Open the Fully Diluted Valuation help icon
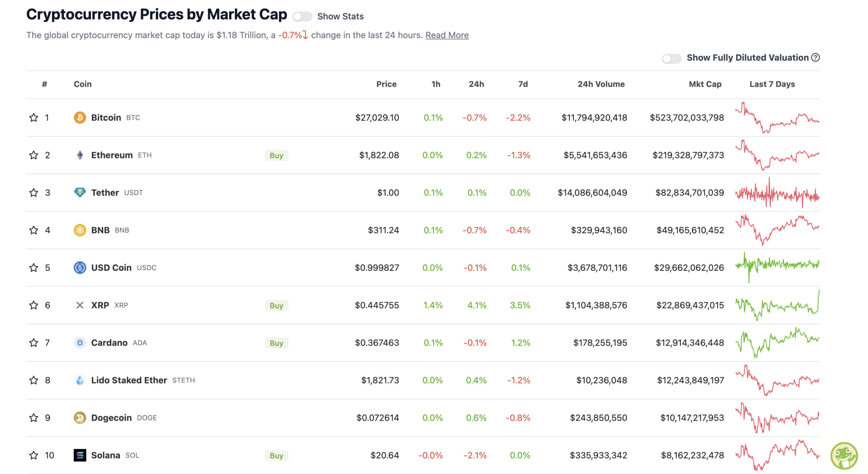Viewport: 868px width, 474px height. [815, 58]
